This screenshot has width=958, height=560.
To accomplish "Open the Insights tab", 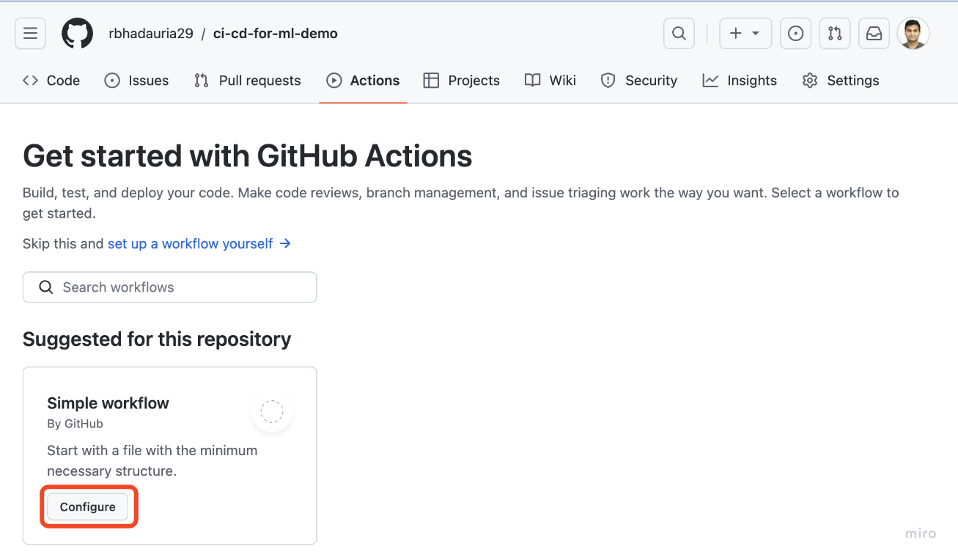I will [740, 81].
